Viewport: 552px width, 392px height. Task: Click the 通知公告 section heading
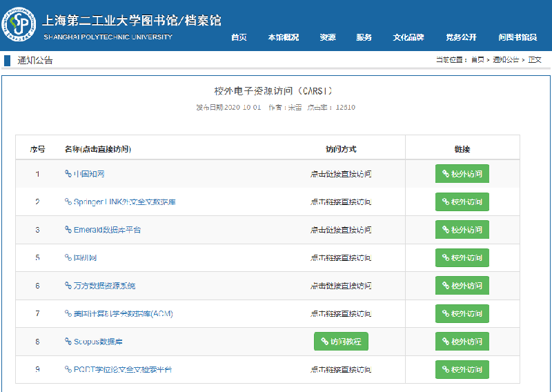pyautogui.click(x=35, y=61)
